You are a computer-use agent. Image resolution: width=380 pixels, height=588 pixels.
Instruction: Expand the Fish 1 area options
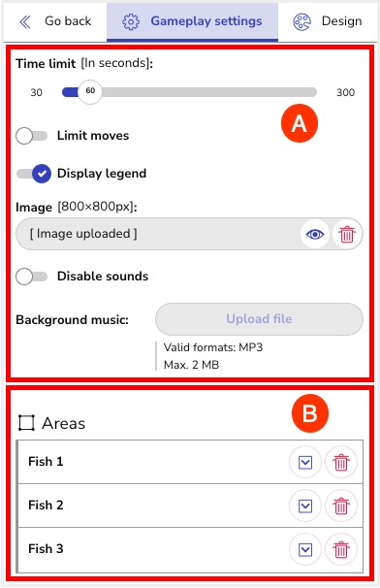(x=305, y=462)
